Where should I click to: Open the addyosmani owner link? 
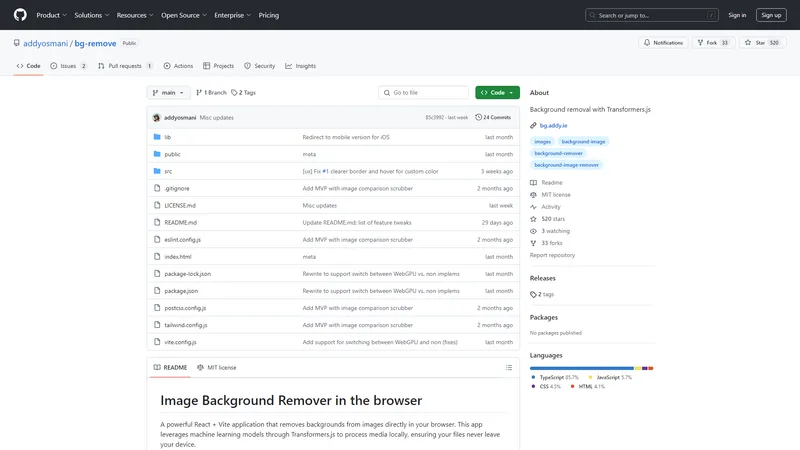coord(45,43)
